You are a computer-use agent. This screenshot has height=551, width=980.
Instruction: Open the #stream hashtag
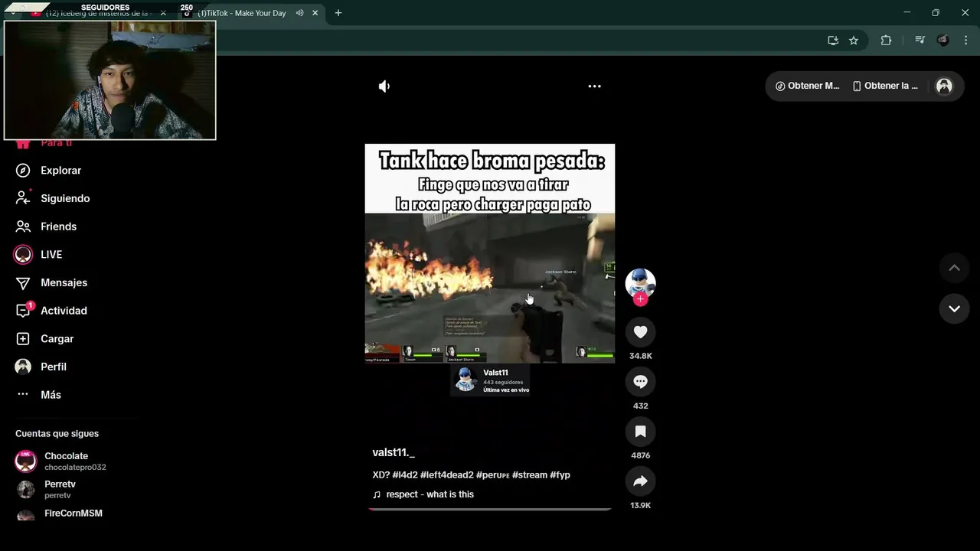coord(530,475)
